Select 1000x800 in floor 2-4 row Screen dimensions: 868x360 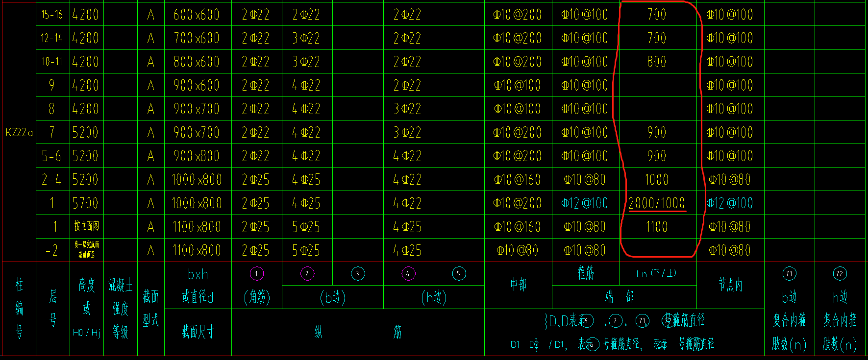(197, 180)
